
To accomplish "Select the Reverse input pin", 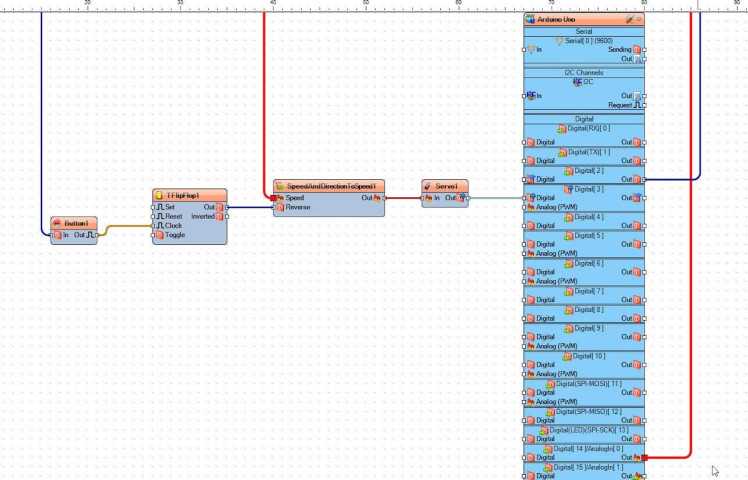I will [x=273, y=207].
